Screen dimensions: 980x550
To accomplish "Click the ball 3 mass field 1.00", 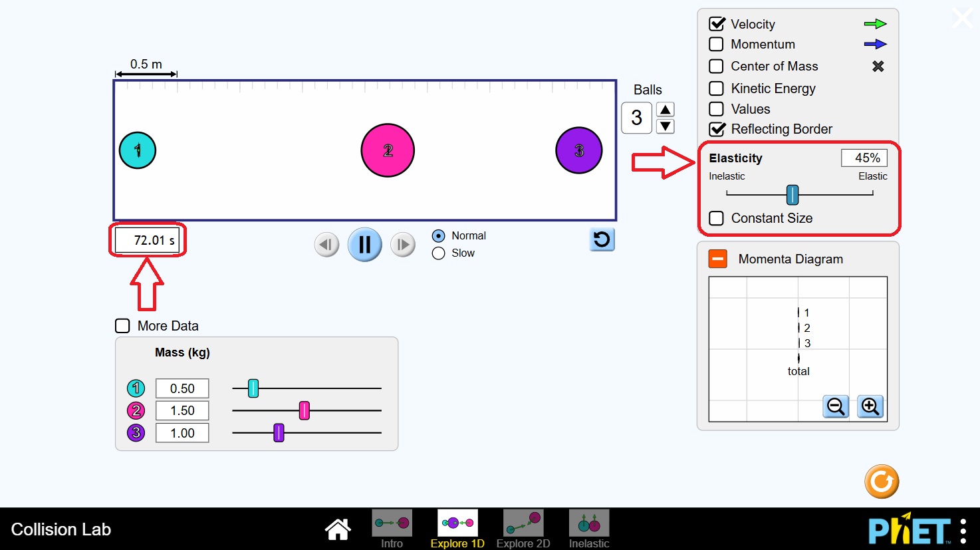I will click(x=182, y=433).
